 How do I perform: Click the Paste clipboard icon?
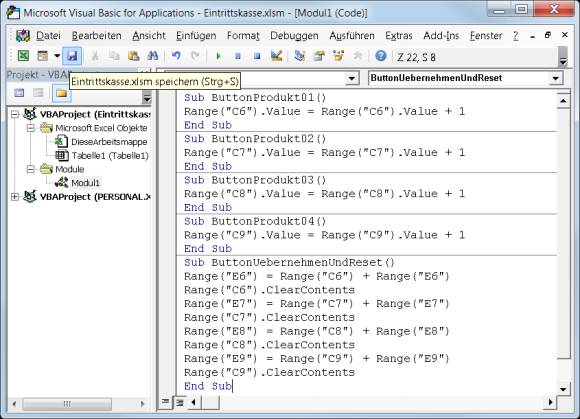pyautogui.click(x=134, y=56)
